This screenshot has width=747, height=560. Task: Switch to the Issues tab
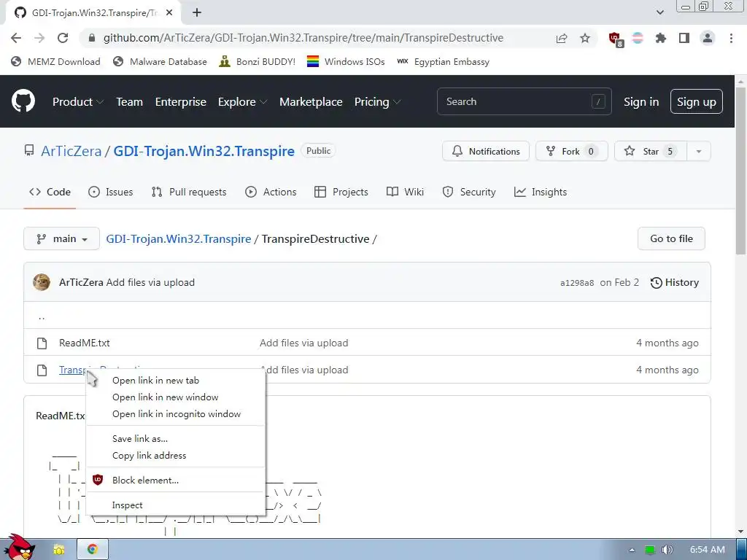click(x=111, y=192)
